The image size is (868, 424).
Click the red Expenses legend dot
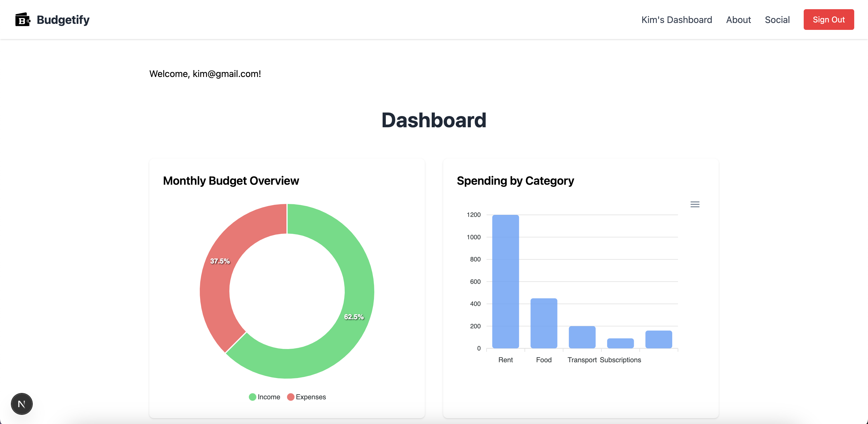tap(290, 397)
